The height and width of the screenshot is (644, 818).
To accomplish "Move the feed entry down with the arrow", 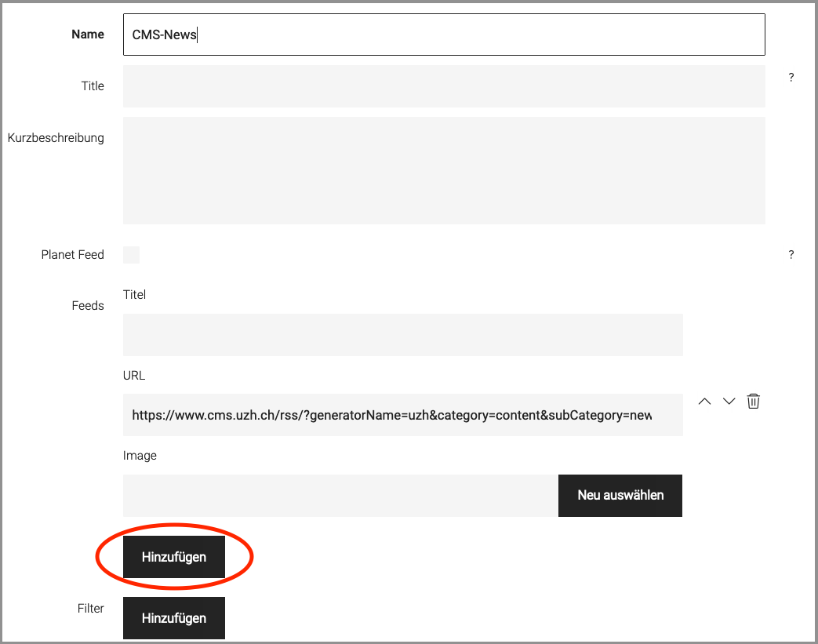I will [729, 402].
